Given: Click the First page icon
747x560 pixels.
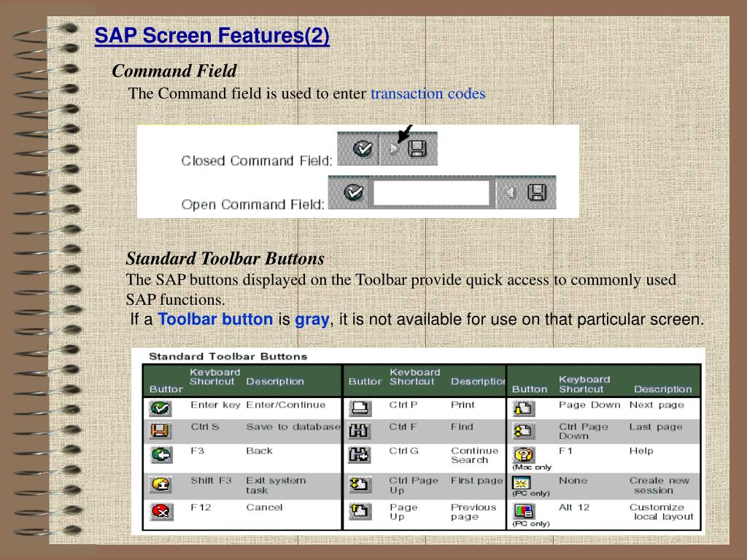Looking at the screenshot, I should click(x=359, y=485).
